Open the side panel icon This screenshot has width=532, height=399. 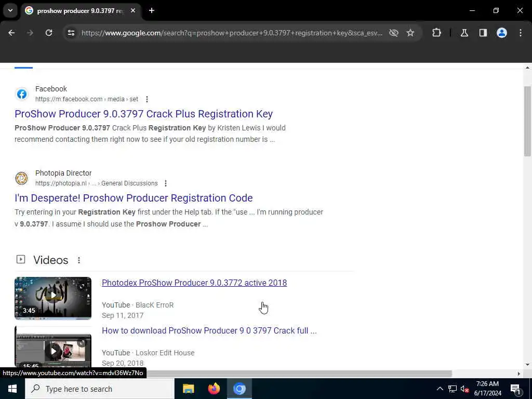pos(483,33)
